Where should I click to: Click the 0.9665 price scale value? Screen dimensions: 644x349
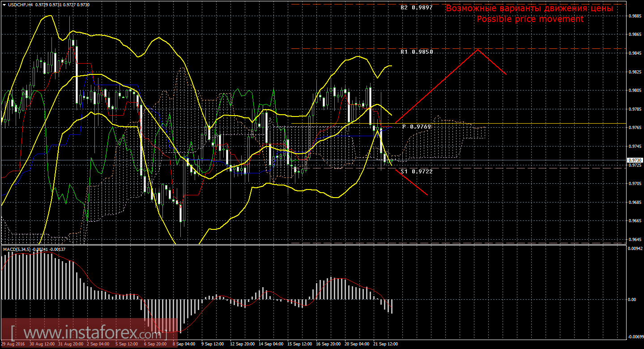coord(635,221)
